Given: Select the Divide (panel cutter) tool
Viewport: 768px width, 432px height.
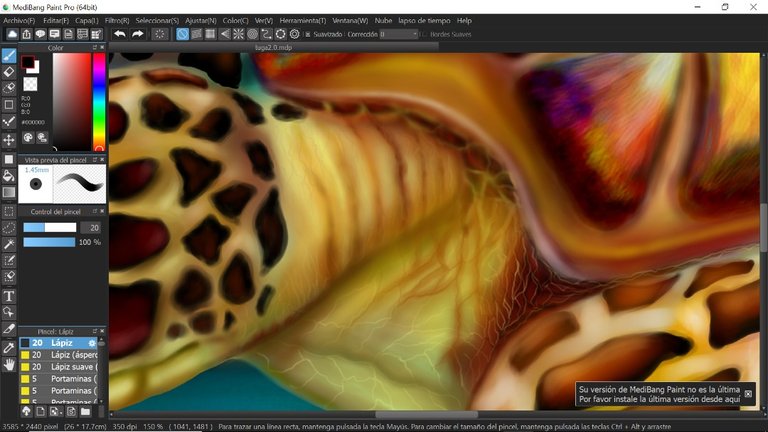Looking at the screenshot, I should 9,329.
